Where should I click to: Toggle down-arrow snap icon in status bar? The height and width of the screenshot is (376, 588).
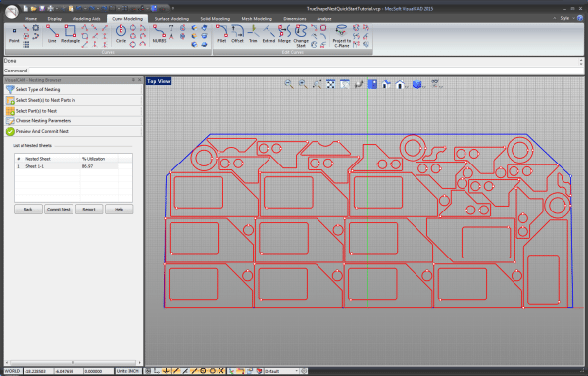coord(167,371)
